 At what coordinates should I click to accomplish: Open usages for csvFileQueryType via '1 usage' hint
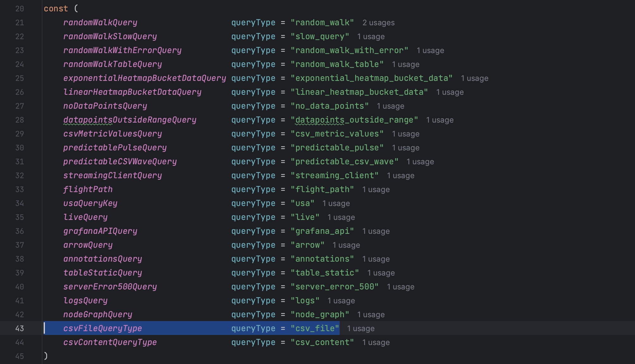coord(361,328)
